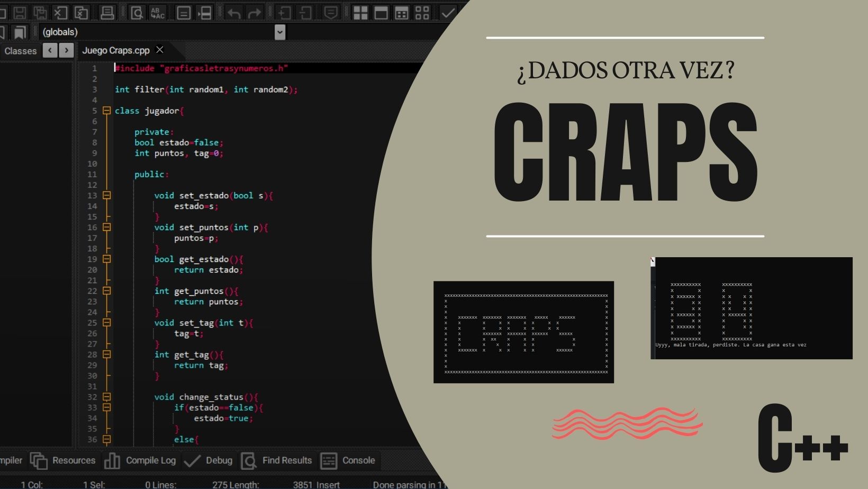This screenshot has width=868, height=489.
Task: Click the Rebuild All icon
Action: tap(422, 12)
